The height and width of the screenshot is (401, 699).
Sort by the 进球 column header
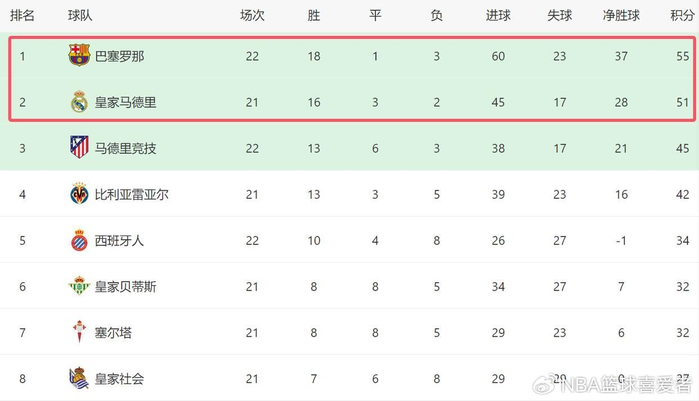[x=498, y=15]
